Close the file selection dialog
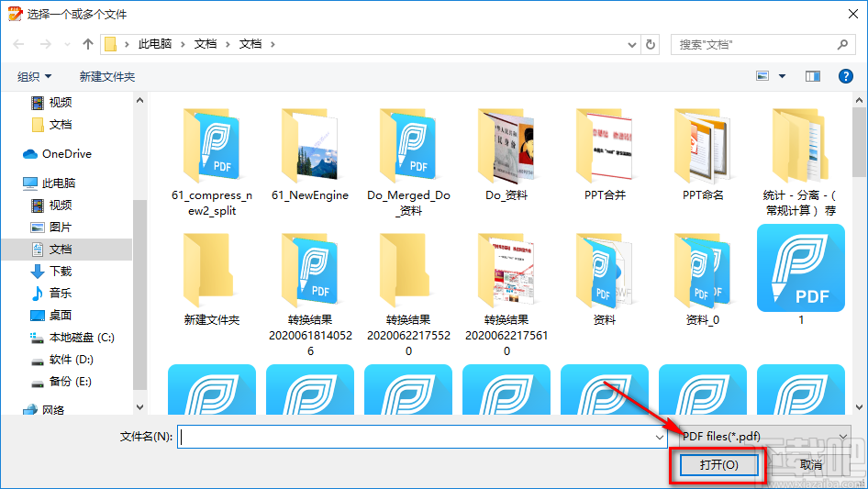 (853, 14)
